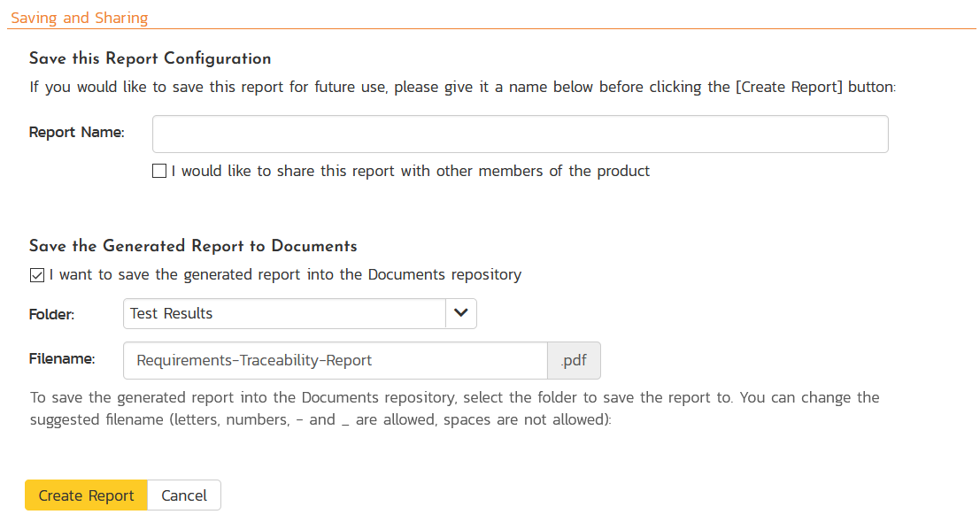Click the Report Name text field
The width and height of the screenshot is (980, 522).
[520, 134]
